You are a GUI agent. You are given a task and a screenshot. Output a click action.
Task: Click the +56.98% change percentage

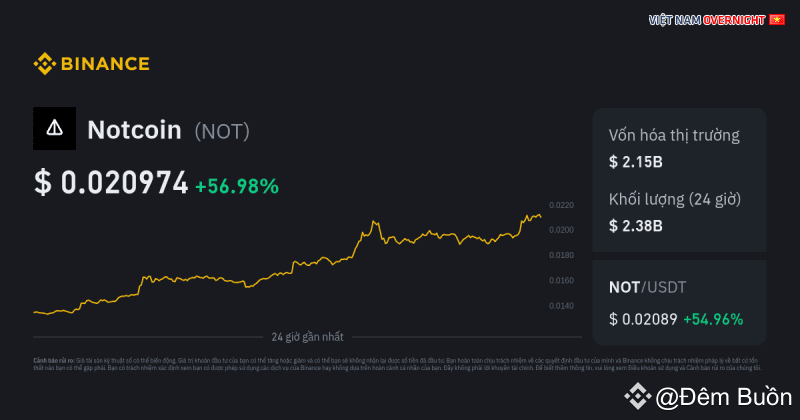click(x=237, y=186)
